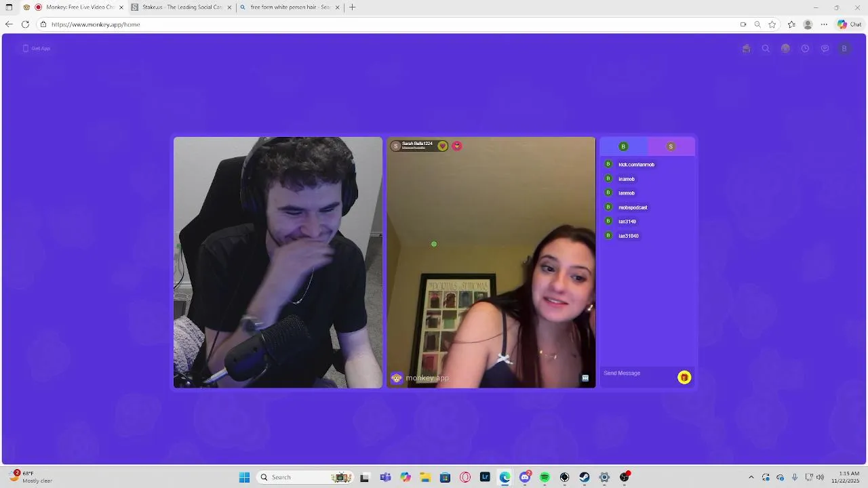Show hidden system tray icons
The width and height of the screenshot is (868, 488).
click(751, 477)
